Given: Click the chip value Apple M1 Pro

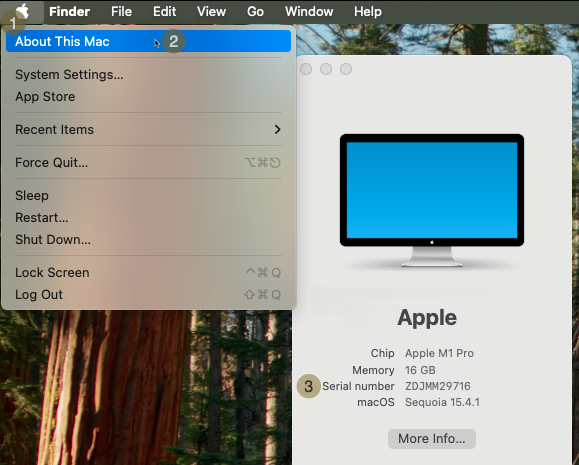Looking at the screenshot, I should [439, 353].
